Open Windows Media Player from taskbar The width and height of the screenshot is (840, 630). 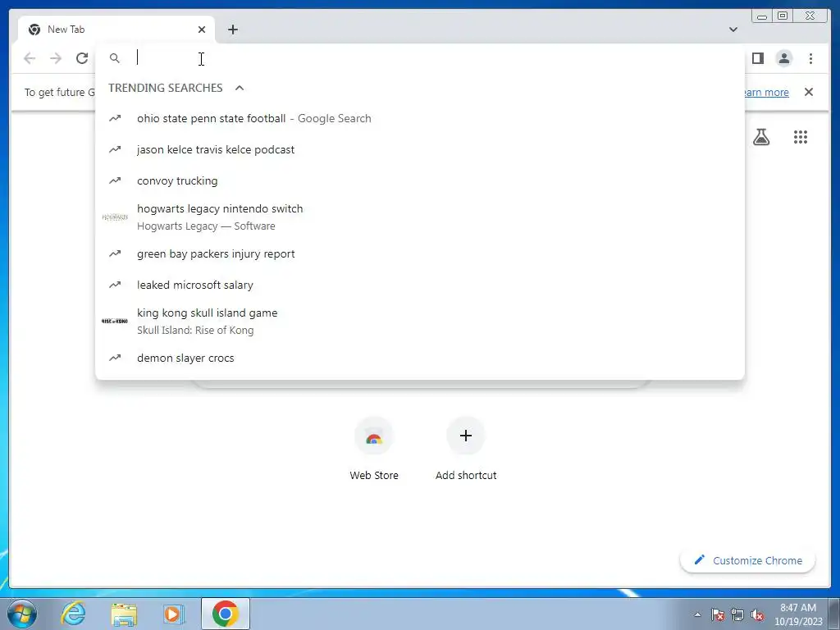point(173,614)
